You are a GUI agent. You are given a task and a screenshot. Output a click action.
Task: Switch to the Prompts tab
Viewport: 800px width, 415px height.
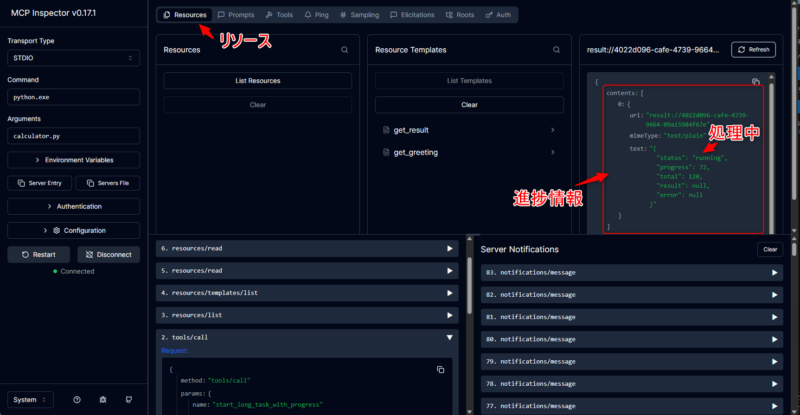pyautogui.click(x=235, y=16)
